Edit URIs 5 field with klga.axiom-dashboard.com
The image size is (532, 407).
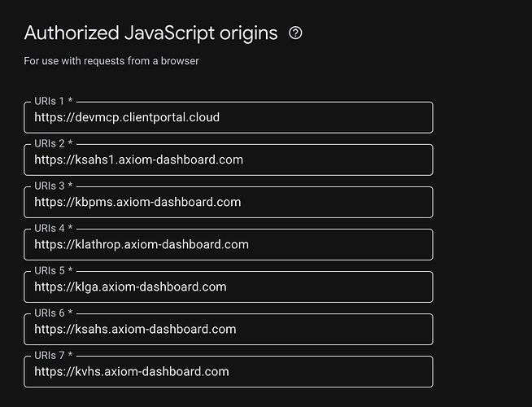tap(229, 287)
